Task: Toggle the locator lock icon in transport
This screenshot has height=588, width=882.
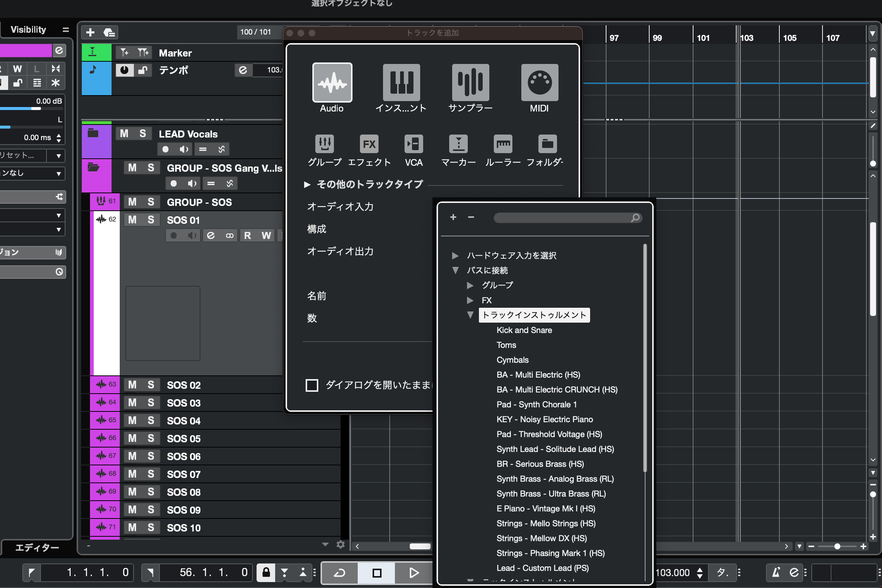Action: click(266, 572)
